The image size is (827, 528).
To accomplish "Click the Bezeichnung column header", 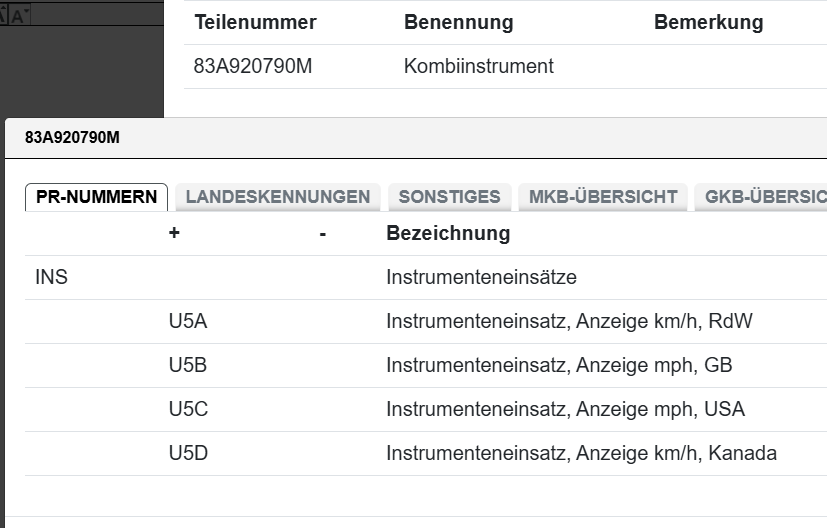I will tap(448, 234).
